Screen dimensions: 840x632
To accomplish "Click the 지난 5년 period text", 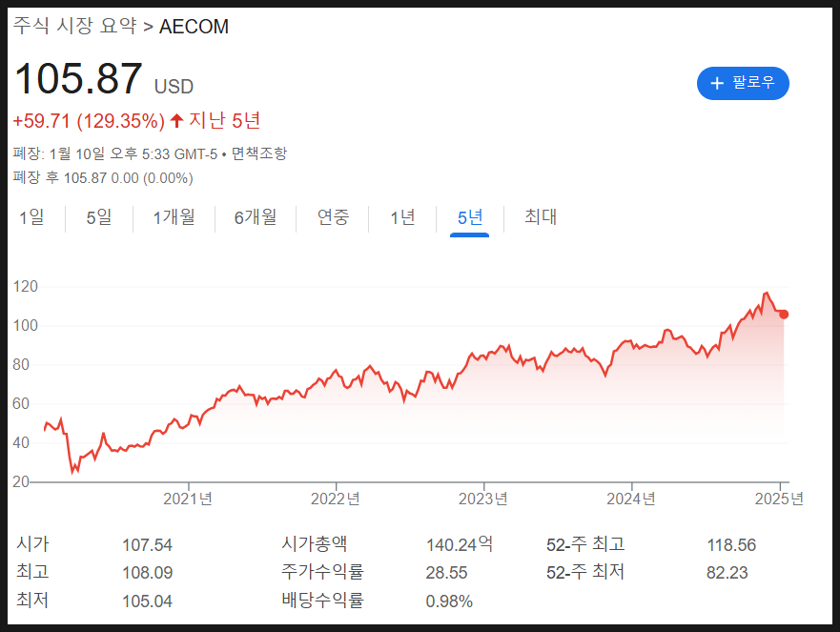I will (224, 120).
